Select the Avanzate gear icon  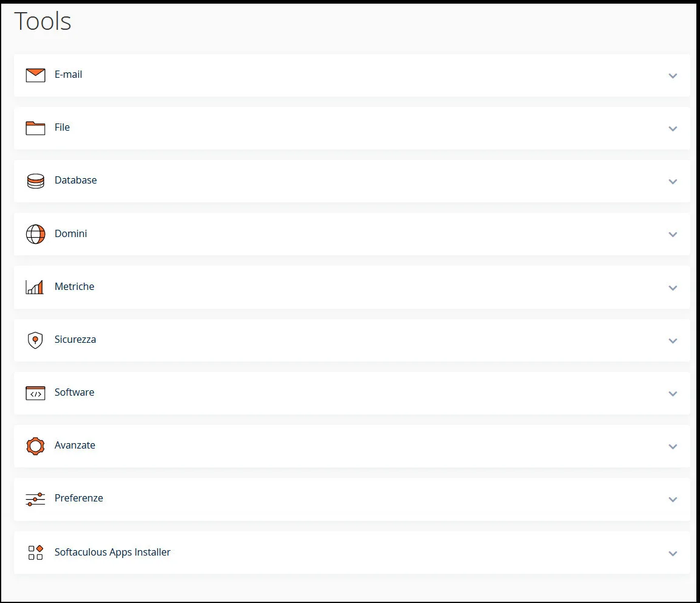(35, 446)
